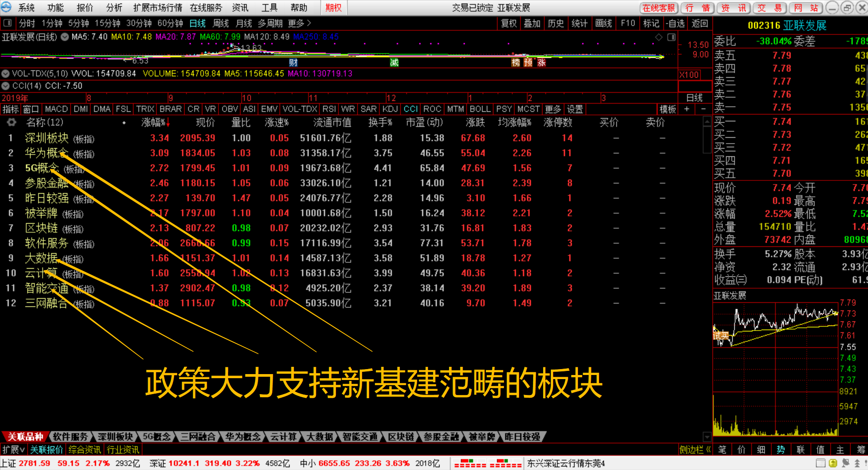Open 更多 indicators list
868x470 pixels.
coord(553,109)
